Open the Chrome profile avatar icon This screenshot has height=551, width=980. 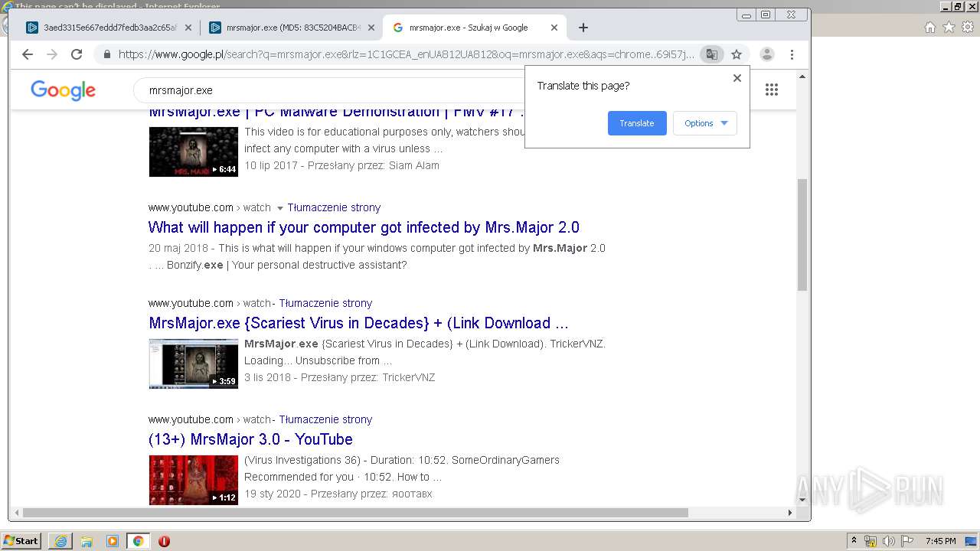pyautogui.click(x=766, y=54)
